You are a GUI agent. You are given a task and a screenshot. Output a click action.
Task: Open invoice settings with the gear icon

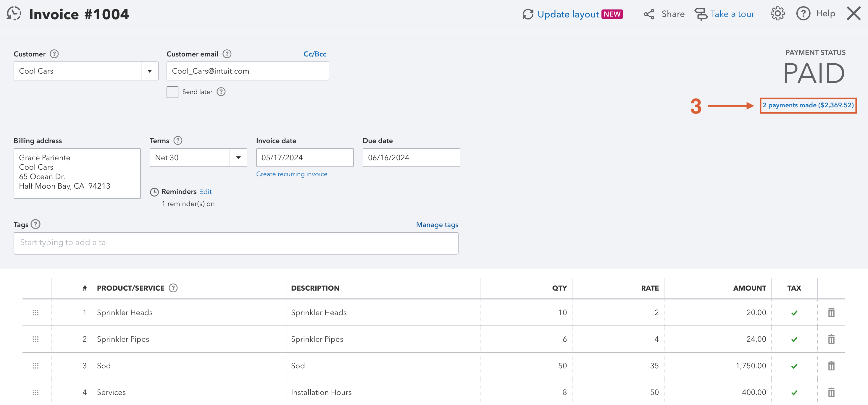coord(777,14)
